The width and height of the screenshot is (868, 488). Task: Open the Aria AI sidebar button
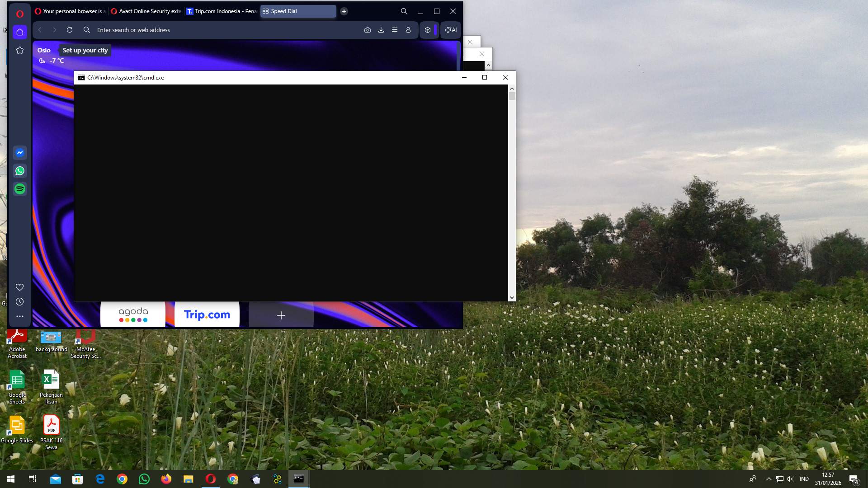click(x=451, y=30)
